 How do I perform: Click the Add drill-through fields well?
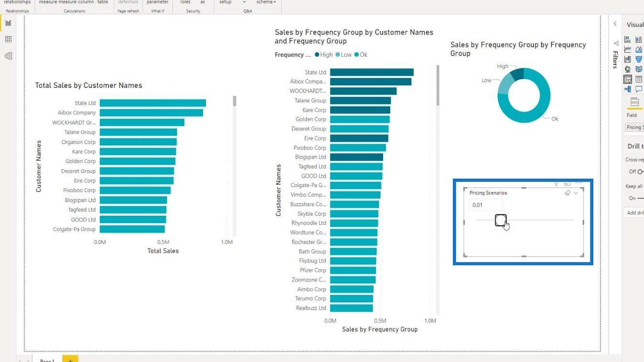634,212
